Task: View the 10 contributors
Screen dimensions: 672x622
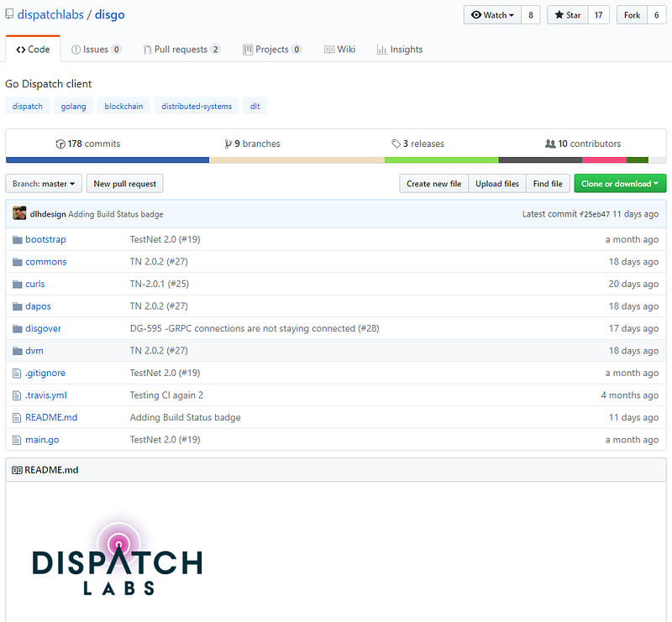Action: tap(583, 144)
